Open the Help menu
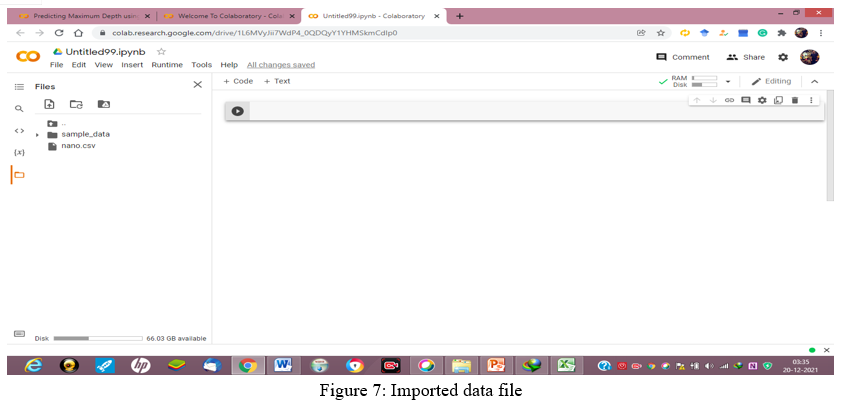The image size is (856, 402). [x=229, y=64]
